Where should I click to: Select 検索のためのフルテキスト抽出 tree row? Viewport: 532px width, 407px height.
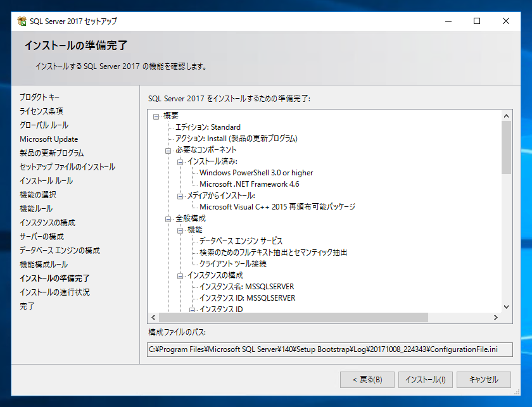click(x=273, y=253)
